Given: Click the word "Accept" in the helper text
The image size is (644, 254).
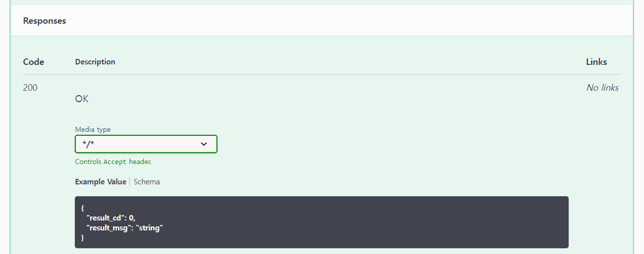Looking at the screenshot, I should (115, 162).
